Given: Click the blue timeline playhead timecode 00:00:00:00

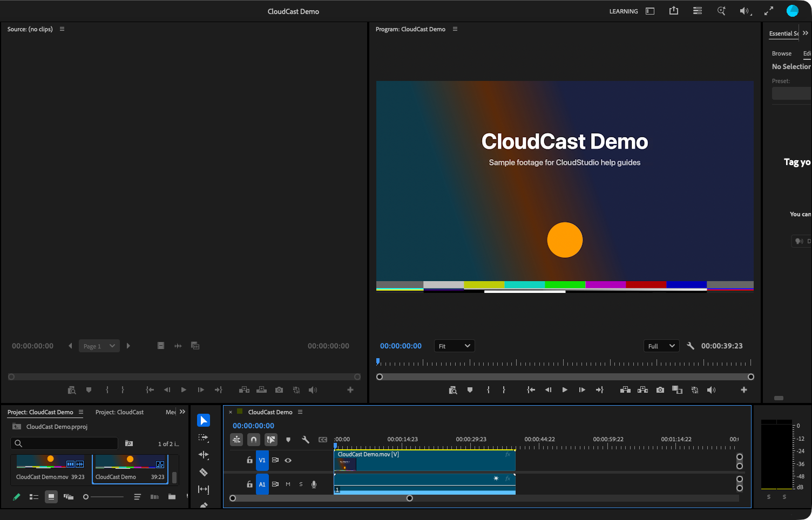Looking at the screenshot, I should (x=253, y=426).
